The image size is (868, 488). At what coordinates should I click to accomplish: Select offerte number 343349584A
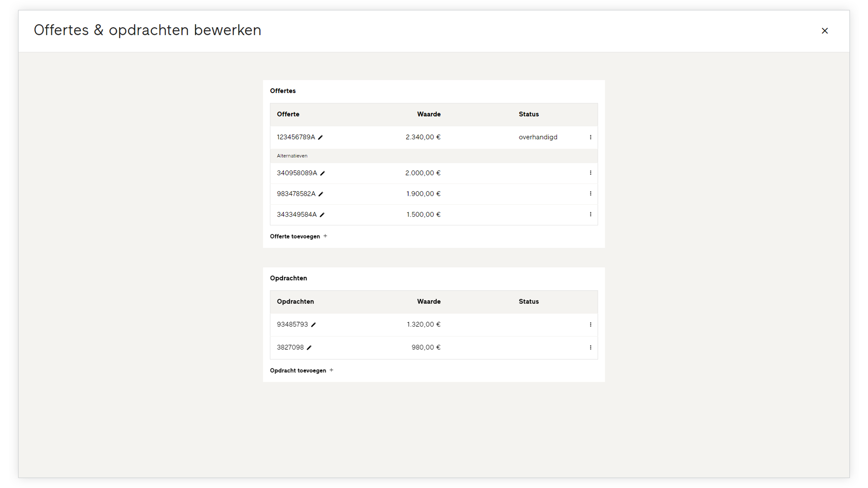click(297, 215)
